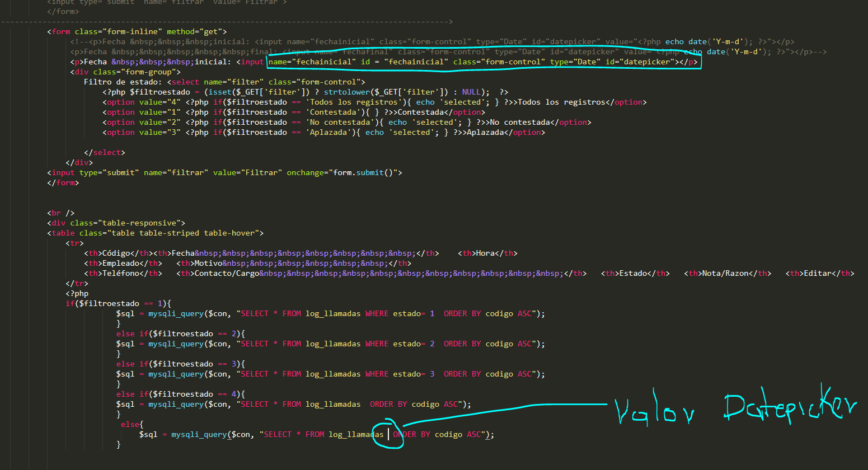Click the else{ line near the bottom
This screenshot has height=470, width=868.
tap(132, 424)
